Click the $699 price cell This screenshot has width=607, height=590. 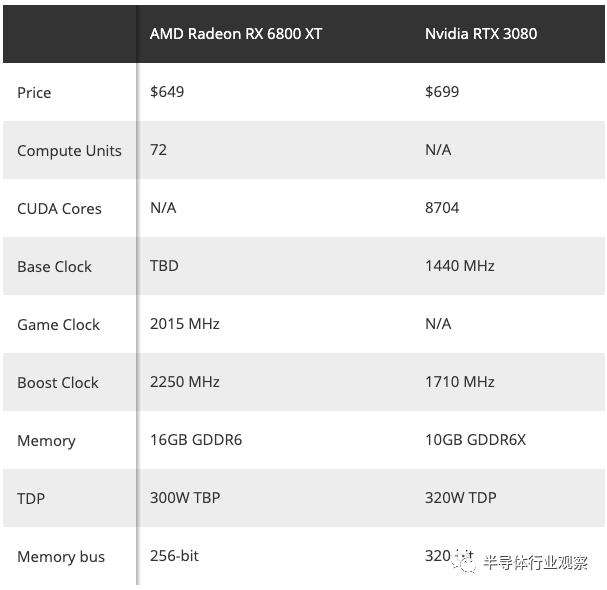pos(442,91)
